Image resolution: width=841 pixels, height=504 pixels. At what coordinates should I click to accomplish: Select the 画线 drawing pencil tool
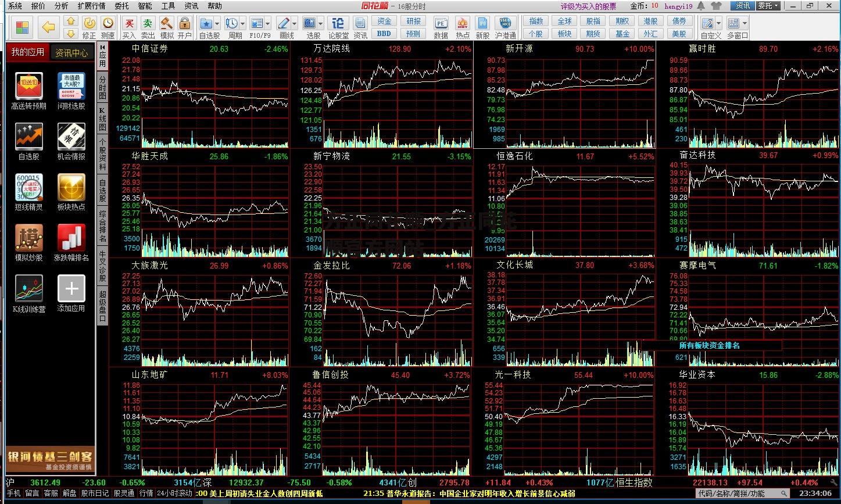[284, 23]
